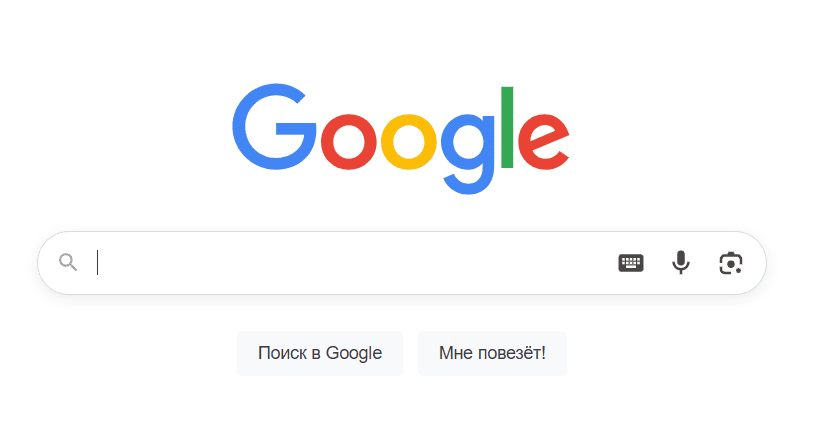Click search bar space between keyboard and microphone
Viewport: 818px width, 425px height.
click(658, 263)
